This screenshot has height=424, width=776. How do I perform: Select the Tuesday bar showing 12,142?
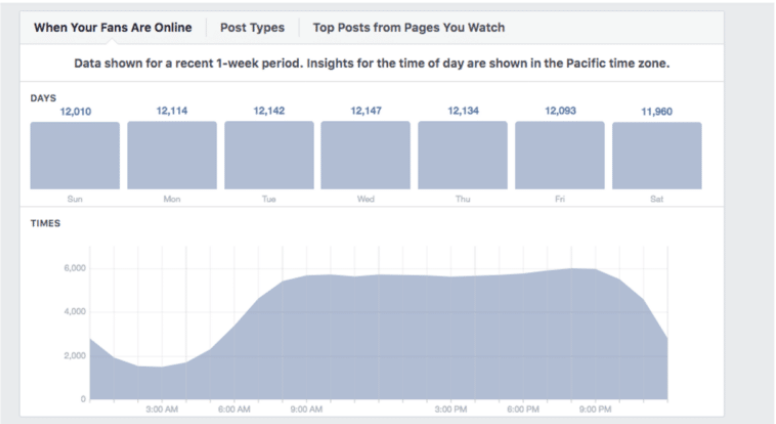[x=269, y=155]
